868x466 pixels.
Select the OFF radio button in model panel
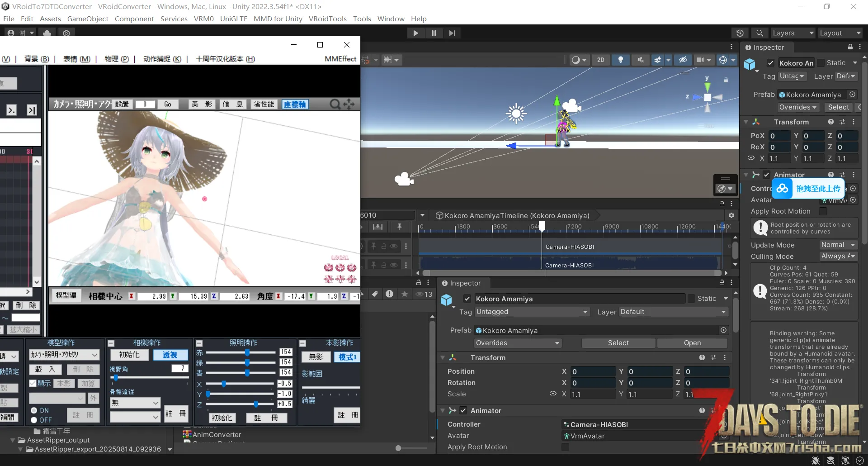click(34, 420)
